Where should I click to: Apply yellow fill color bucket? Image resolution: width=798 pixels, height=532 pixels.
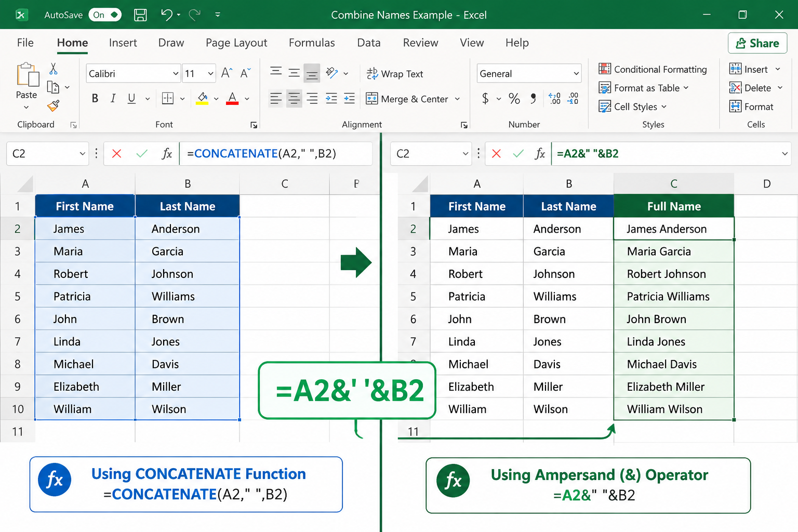point(202,98)
